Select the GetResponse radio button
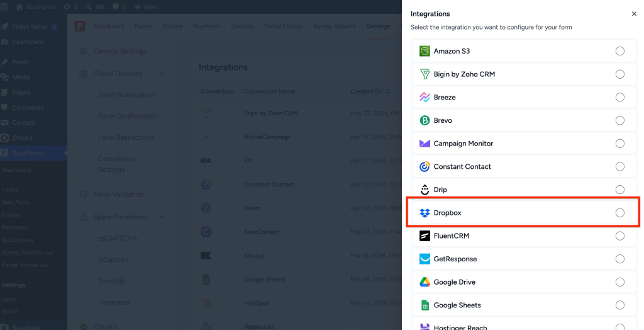 (x=619, y=259)
